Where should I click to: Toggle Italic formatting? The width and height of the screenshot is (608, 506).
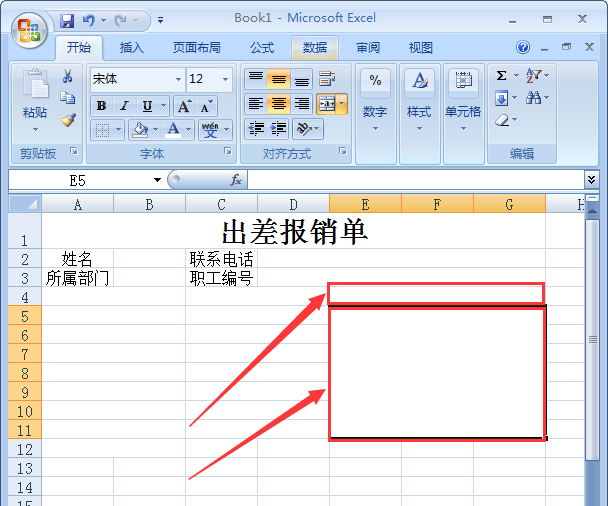click(x=124, y=106)
